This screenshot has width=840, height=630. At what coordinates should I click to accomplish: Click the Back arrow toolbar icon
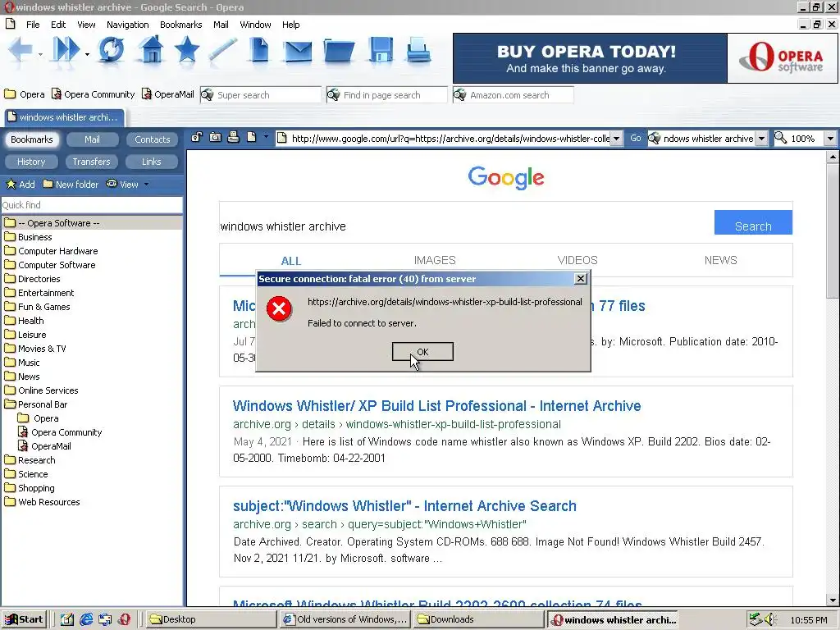21,51
